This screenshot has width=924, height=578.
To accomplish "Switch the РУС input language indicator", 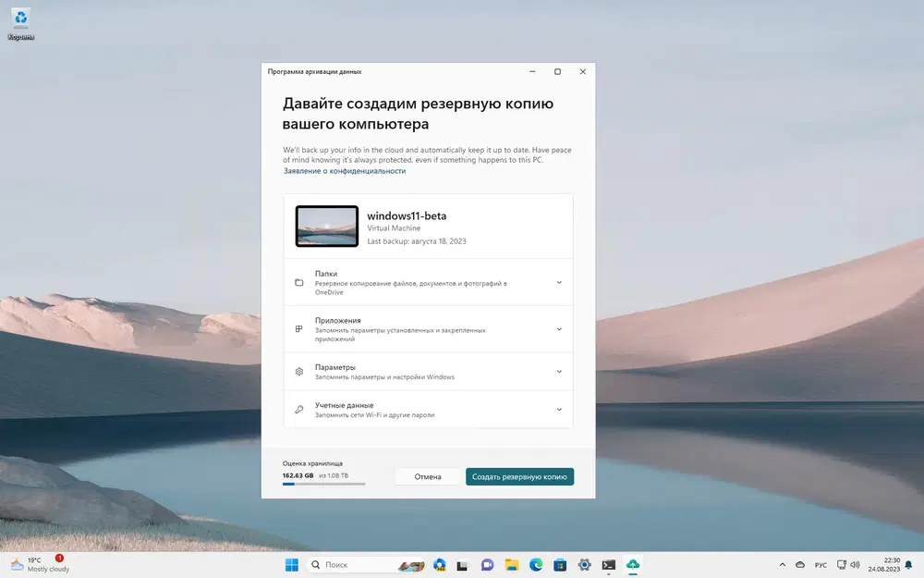I will [x=821, y=565].
